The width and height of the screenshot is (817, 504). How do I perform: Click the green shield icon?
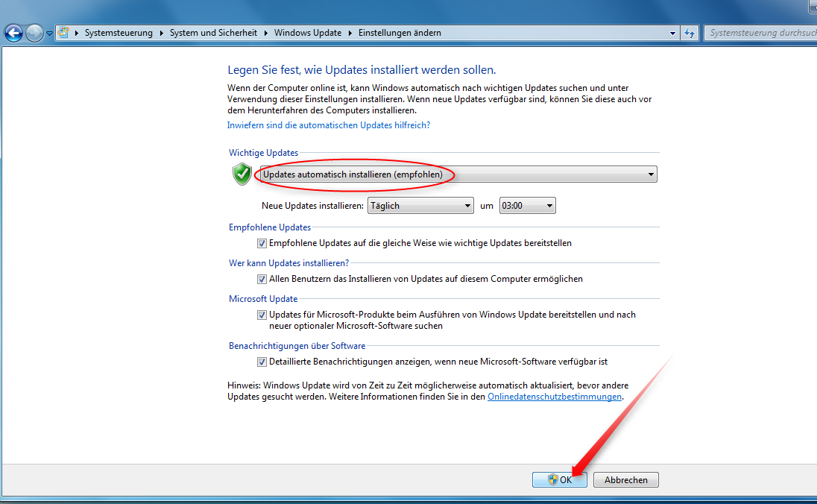(242, 174)
